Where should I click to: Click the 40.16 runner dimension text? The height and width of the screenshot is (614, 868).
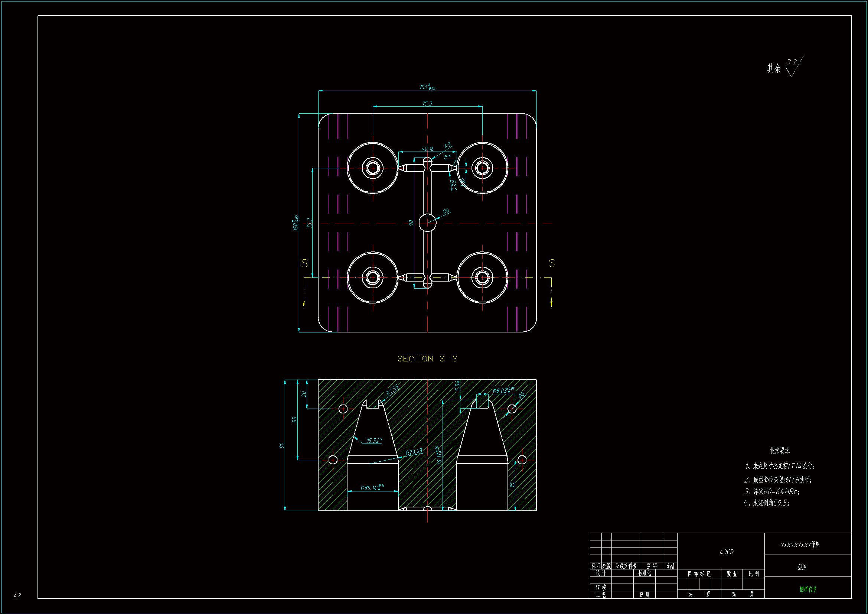tap(427, 149)
